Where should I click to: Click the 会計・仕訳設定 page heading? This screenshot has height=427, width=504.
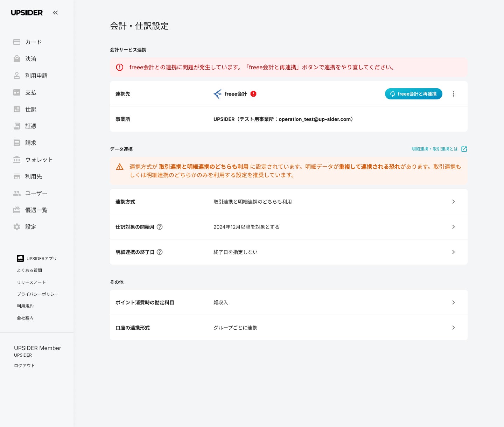(139, 26)
